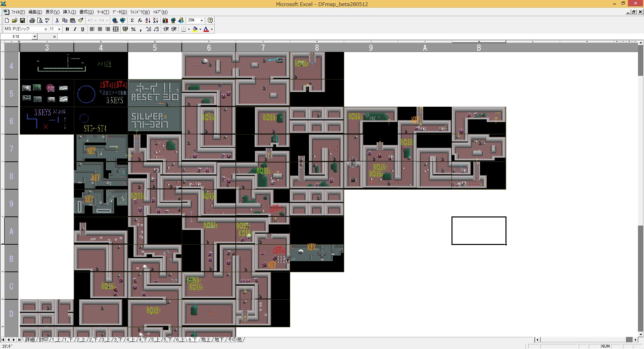This screenshot has width=644, height=349.
Task: Launch the Chart Wizard icon
Action: (165, 20)
